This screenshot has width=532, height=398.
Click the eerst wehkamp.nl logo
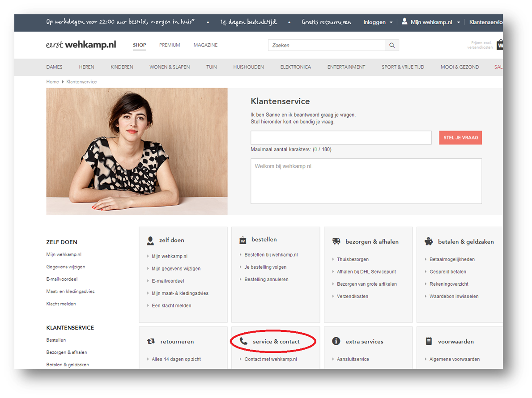point(81,45)
